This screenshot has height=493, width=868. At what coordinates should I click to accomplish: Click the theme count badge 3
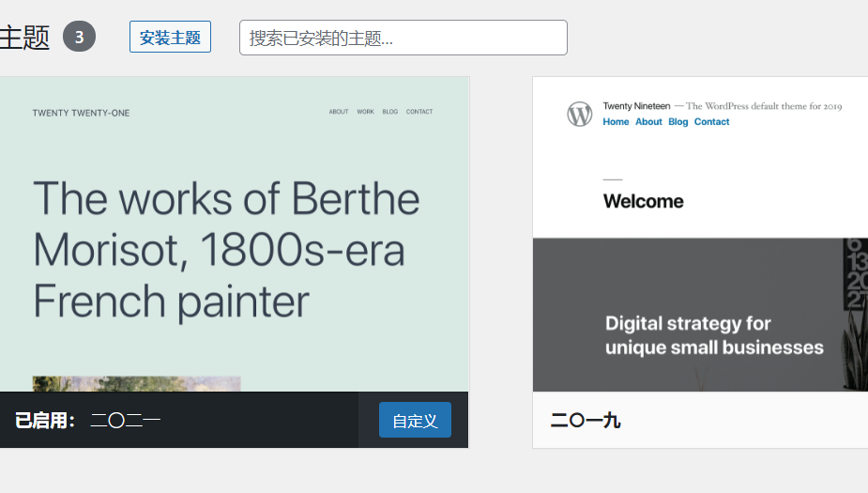(x=79, y=37)
